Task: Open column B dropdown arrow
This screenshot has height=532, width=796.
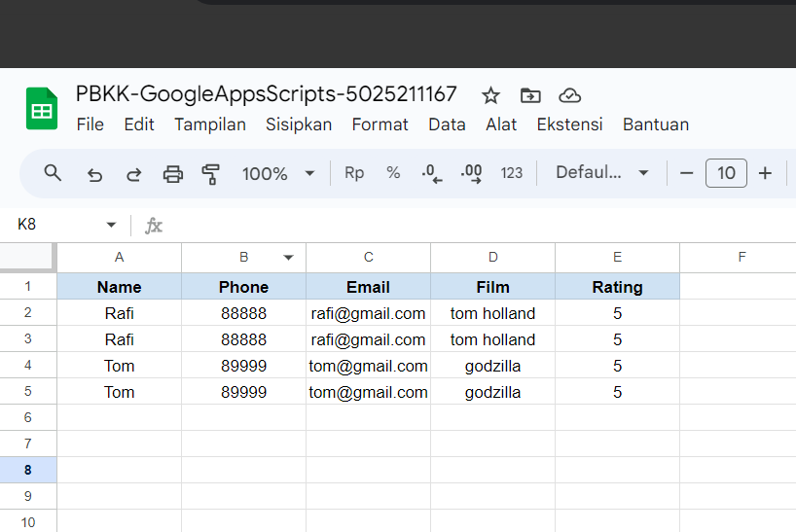Action: pos(289,258)
